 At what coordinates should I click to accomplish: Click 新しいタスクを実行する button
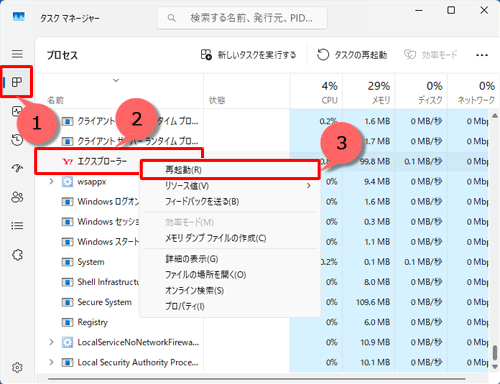[248, 55]
